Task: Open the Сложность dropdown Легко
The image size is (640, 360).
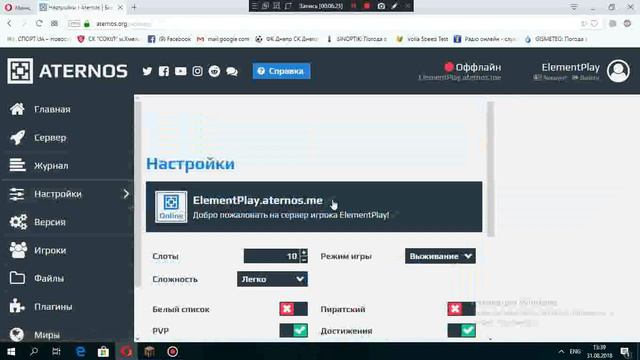Action: click(x=272, y=279)
